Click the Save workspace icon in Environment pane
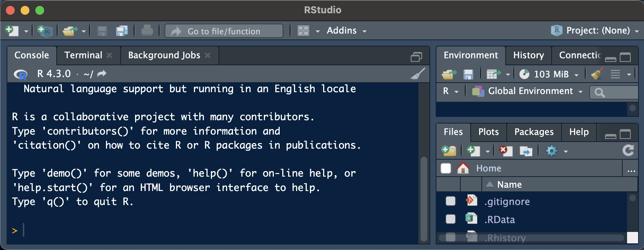644x250 pixels. 468,74
